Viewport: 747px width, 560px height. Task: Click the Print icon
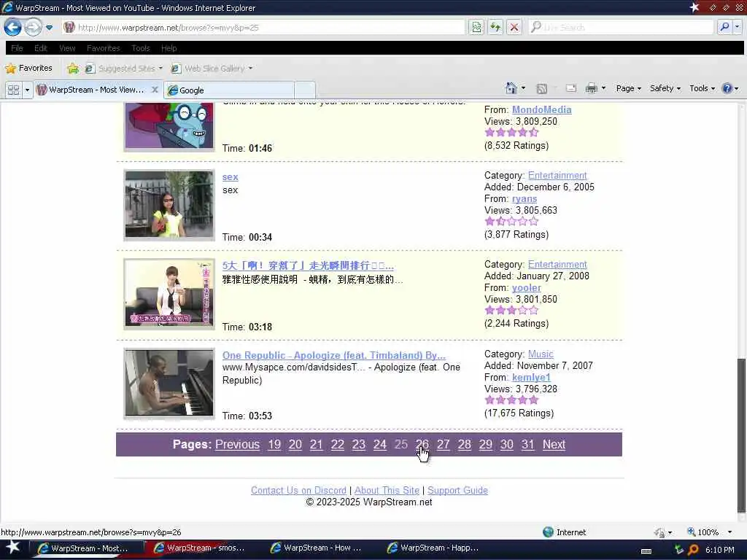[x=591, y=88]
